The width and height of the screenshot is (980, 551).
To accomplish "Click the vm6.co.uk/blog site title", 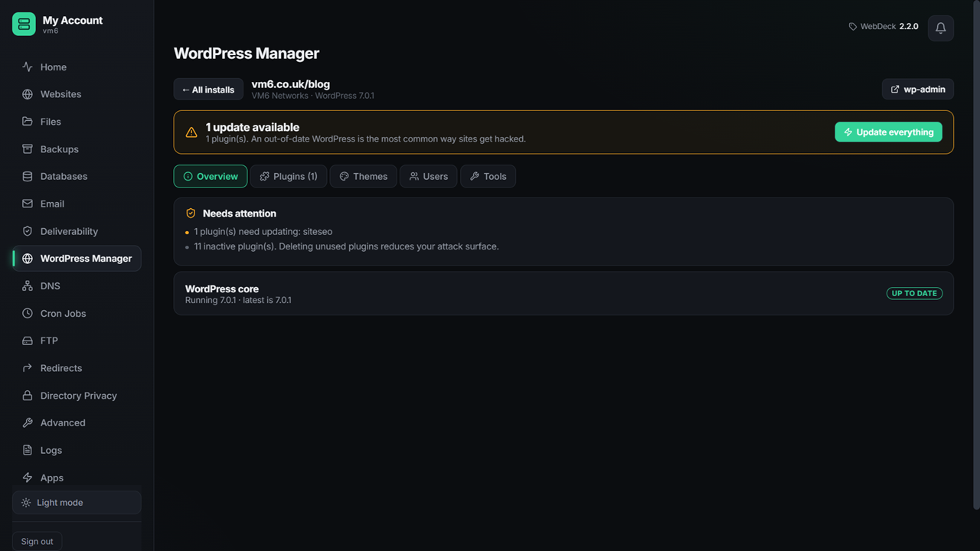I will (x=291, y=84).
